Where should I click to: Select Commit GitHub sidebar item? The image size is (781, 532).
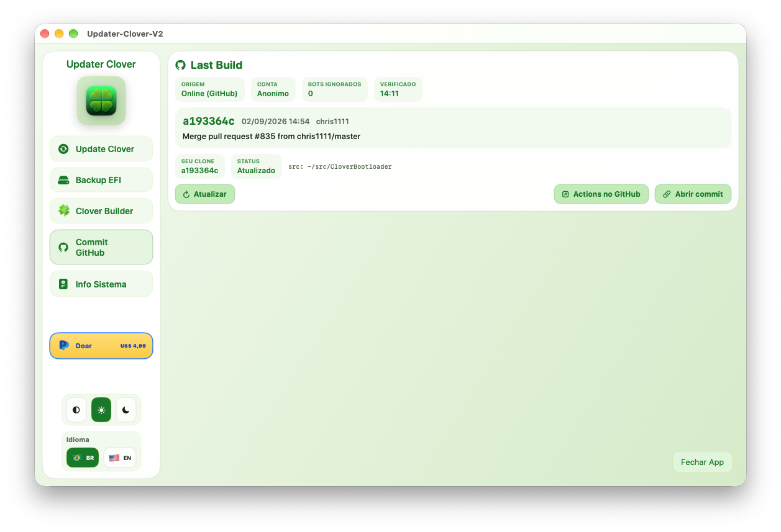(x=101, y=247)
